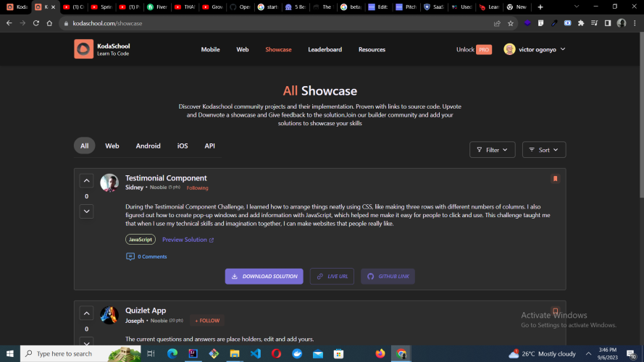Open Firefox from taskbar
The image size is (644, 362).
380,353
